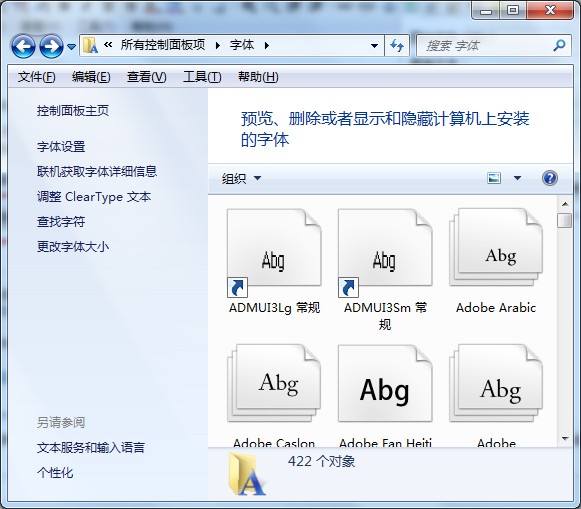This screenshot has height=509, width=581.
Task: Click scrollbar up arrow in font list
Action: pos(565,204)
